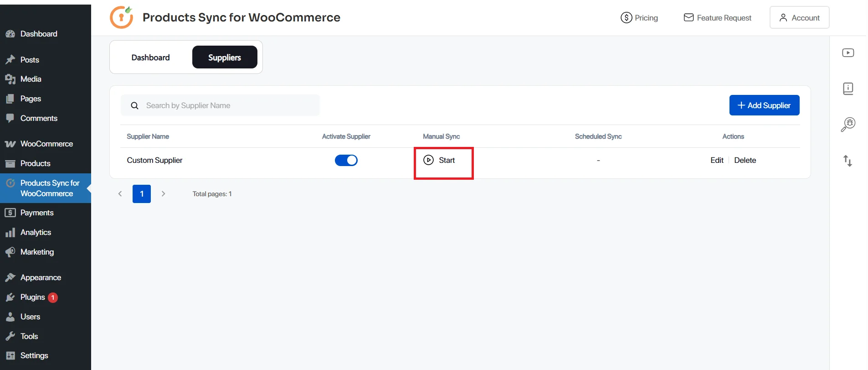
Task: Click the magnifier icon in supplier search
Action: (x=134, y=105)
